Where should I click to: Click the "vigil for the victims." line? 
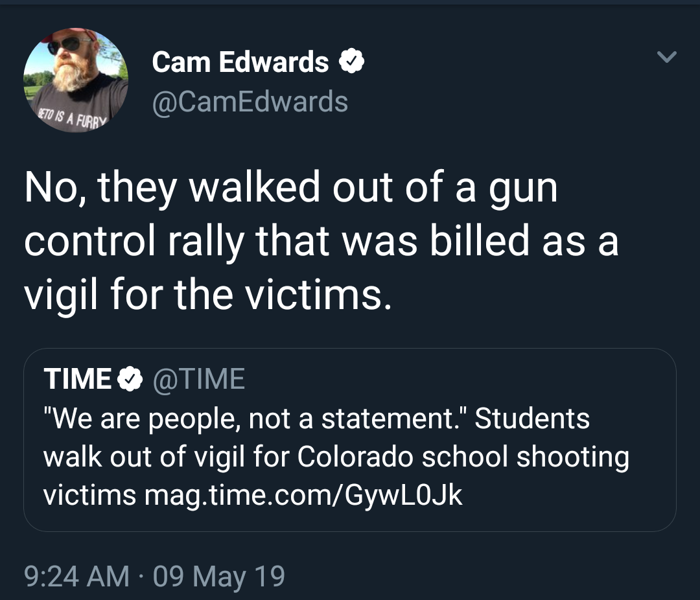208,294
